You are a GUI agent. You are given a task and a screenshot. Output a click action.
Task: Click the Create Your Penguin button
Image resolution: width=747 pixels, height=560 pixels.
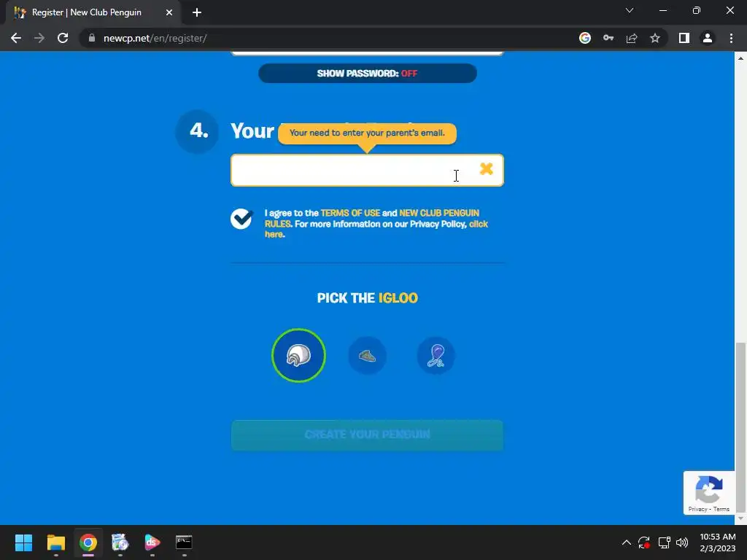click(368, 435)
